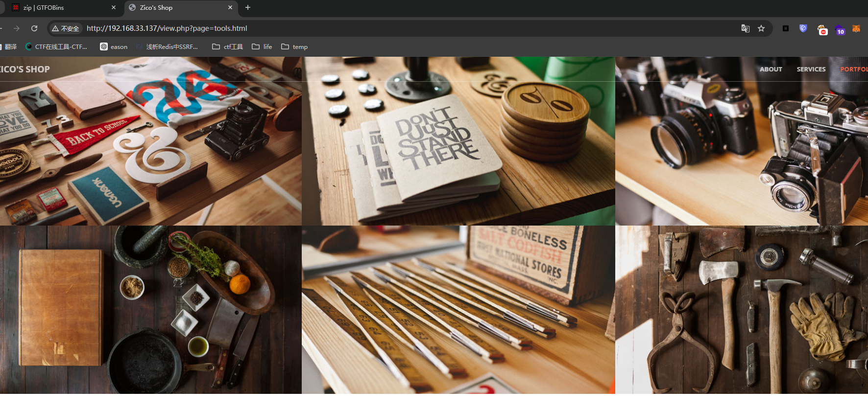
Task: Click the ZICO'S SHOP site logo
Action: pos(24,69)
